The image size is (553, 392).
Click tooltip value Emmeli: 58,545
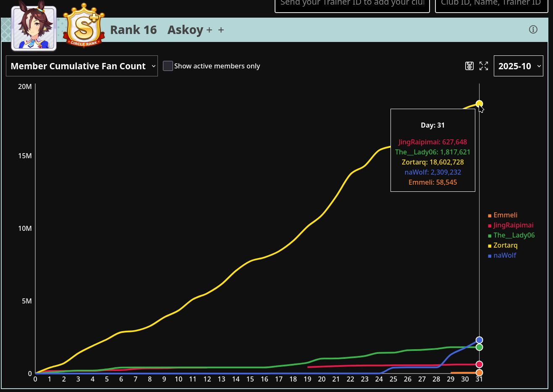pos(433,182)
